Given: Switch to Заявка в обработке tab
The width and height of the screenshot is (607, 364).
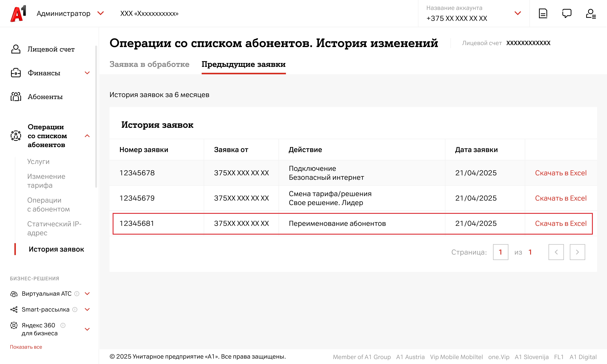Looking at the screenshot, I should point(149,64).
